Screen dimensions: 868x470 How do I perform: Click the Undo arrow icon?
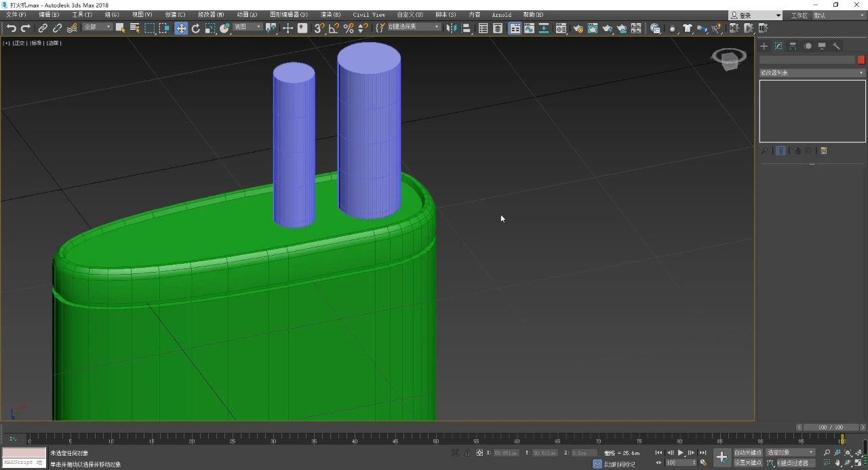(12, 28)
